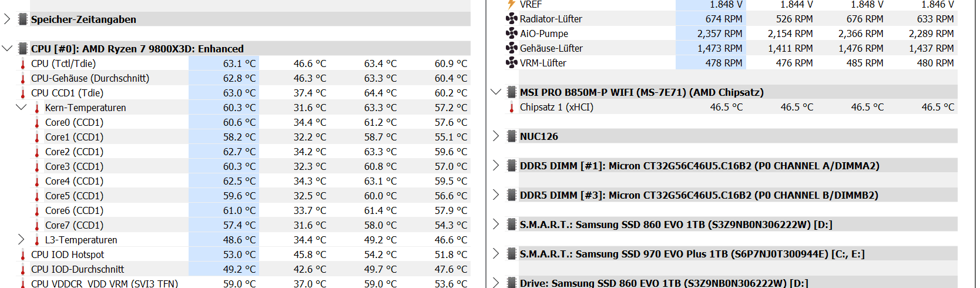Expand the DDR5 DIMM [#3] section
Image resolution: width=980 pixels, height=288 pixels.
[496, 195]
